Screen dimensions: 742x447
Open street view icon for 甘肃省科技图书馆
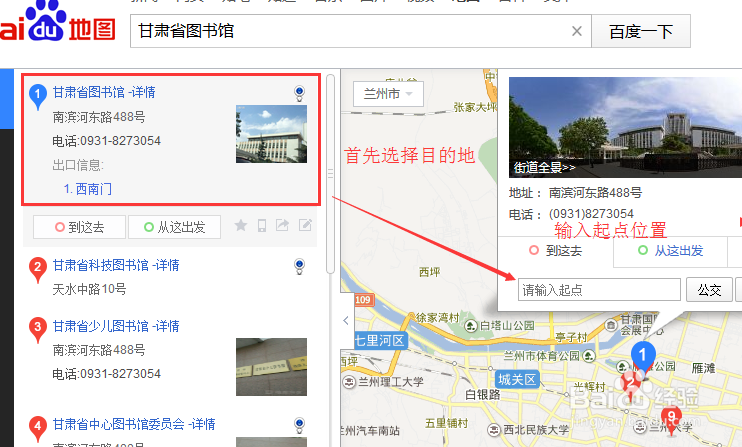tap(299, 266)
